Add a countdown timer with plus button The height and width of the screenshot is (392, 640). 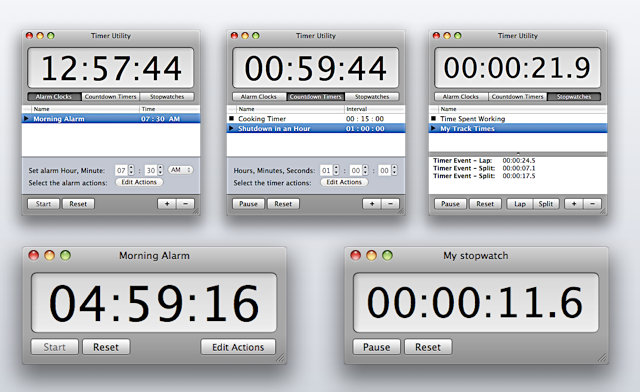tap(372, 204)
